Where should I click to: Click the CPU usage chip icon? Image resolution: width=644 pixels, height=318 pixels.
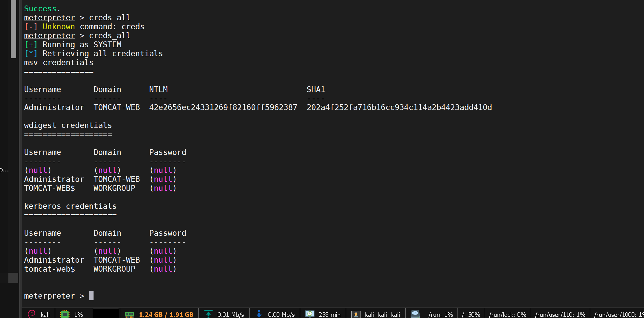pos(65,314)
